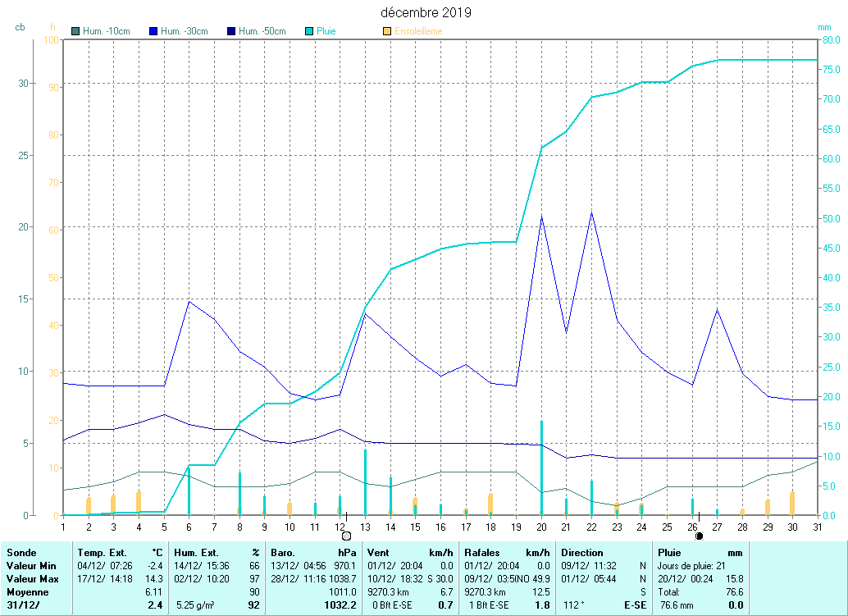Click the tall rain bar at day 20
Screen dimensions: 848x616
541,468
